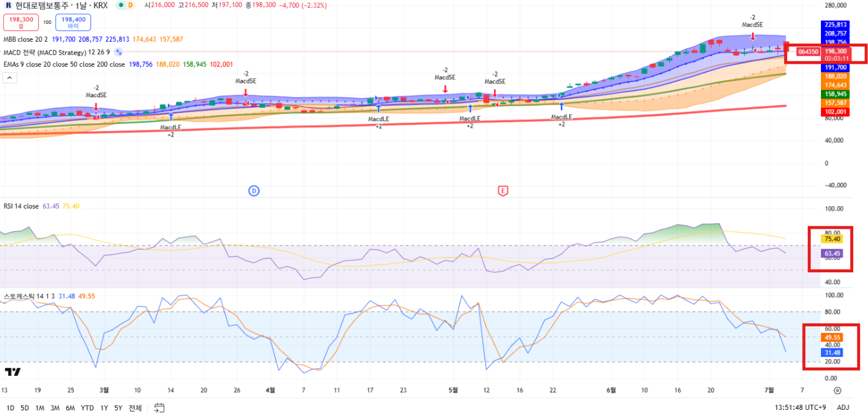Click the 198,300 sell button
The image size is (868, 414).
click(21, 23)
